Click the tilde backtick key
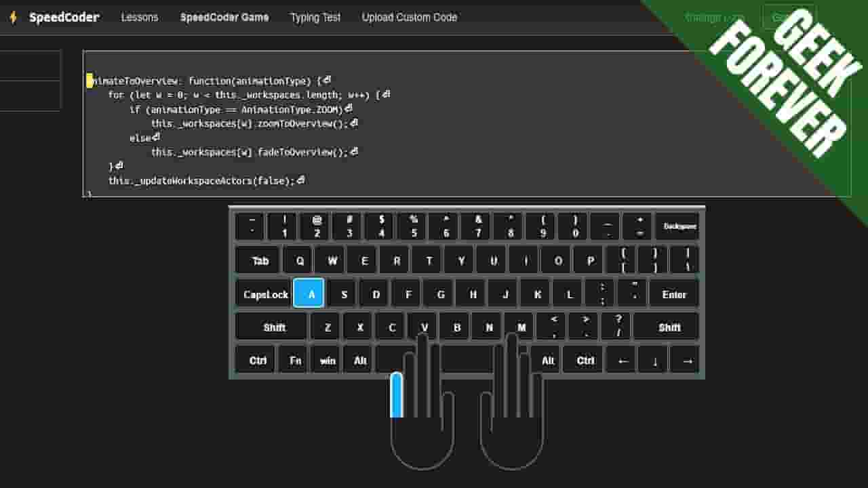Viewport: 868px width, 488px height. (x=250, y=226)
